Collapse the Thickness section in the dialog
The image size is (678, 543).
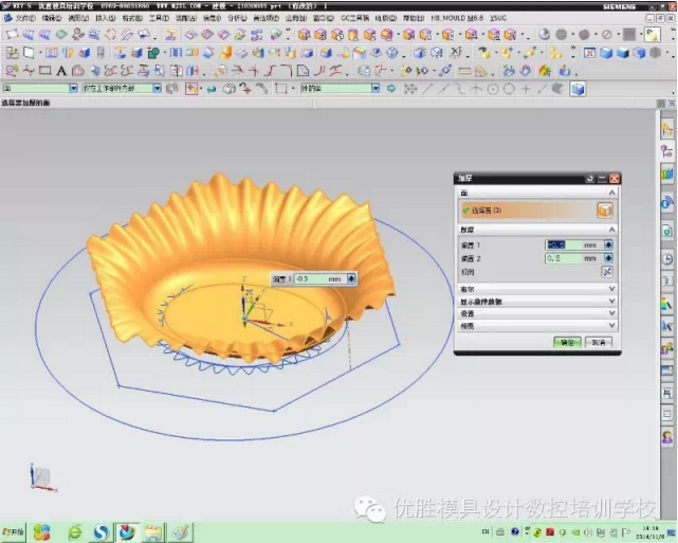tap(612, 229)
